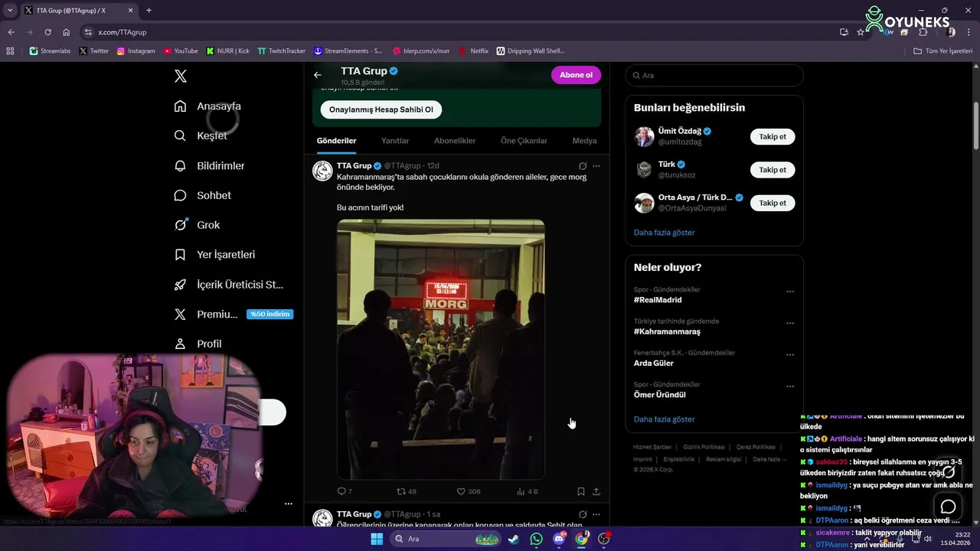Repost the tweet with 49 reposts
This screenshot has height=551, width=980.
406,491
